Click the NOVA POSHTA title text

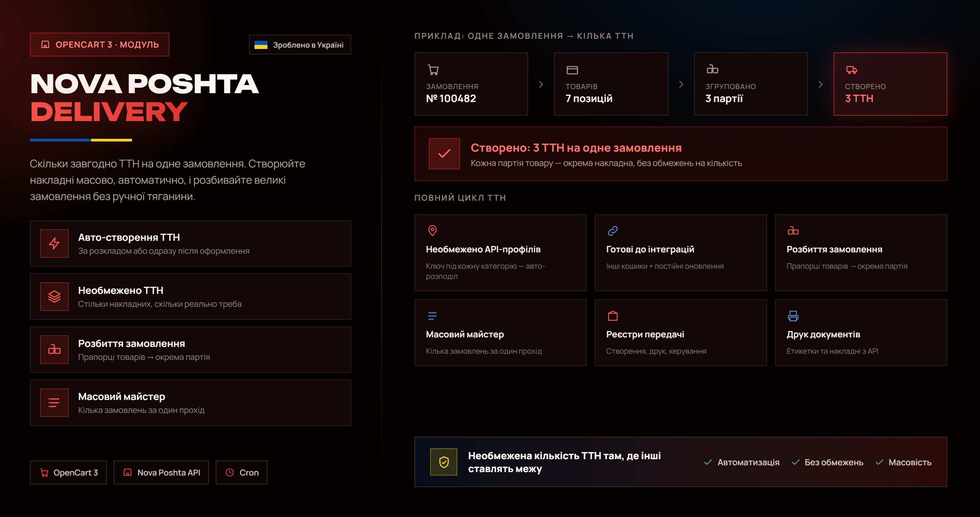[x=145, y=84]
